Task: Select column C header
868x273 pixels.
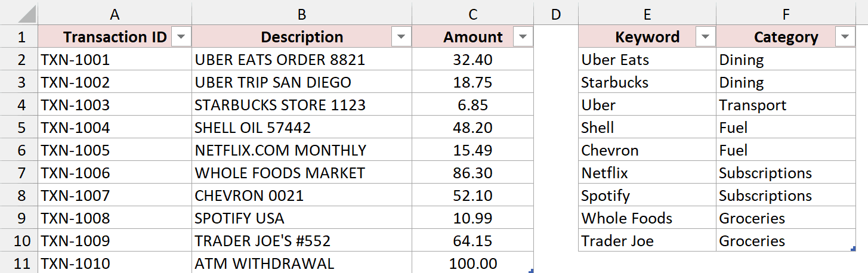Action: [473, 14]
